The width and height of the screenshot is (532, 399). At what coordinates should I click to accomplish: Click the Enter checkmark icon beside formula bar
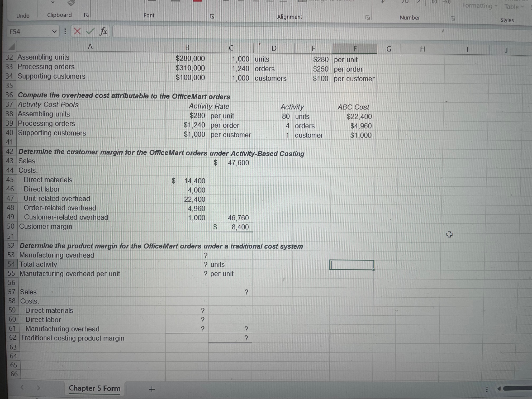[x=90, y=31]
